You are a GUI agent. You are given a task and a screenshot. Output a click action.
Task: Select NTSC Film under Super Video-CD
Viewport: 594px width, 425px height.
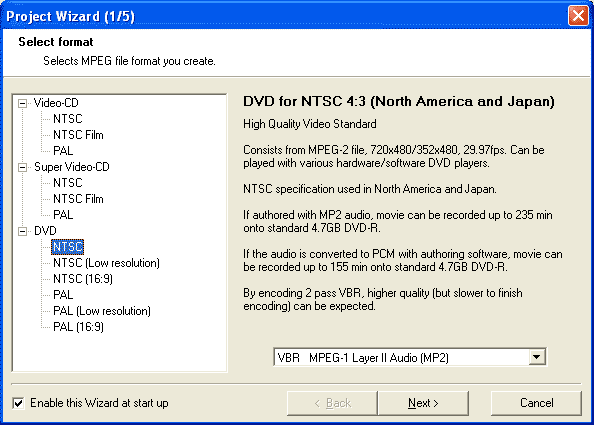78,199
